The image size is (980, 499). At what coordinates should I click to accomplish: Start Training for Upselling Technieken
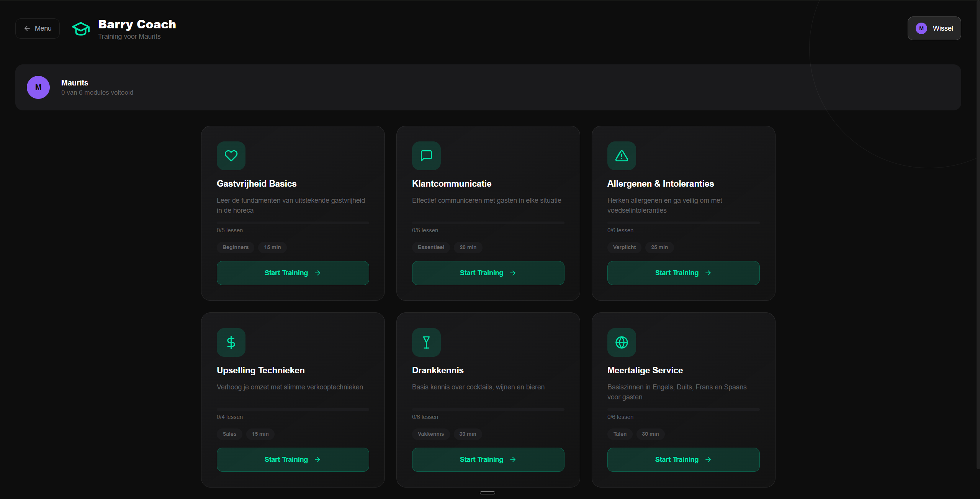293,460
